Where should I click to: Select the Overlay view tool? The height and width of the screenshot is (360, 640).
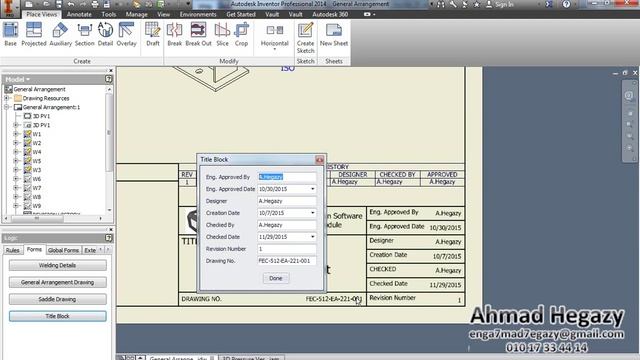tap(126, 34)
